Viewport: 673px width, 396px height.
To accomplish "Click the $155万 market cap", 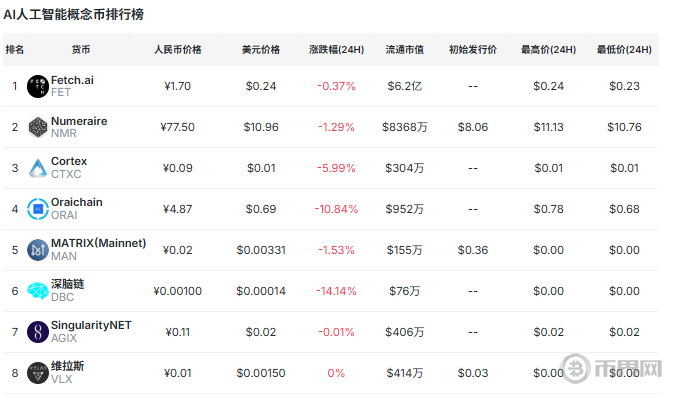I will 404,250.
